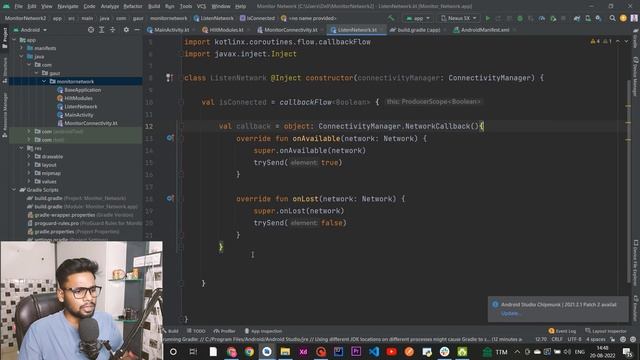Open the Windows notification center icon
This screenshot has height=360, width=640.
627,351
